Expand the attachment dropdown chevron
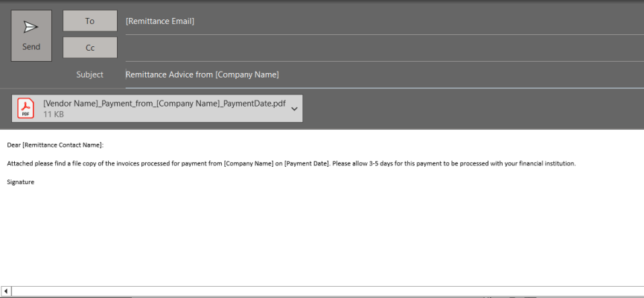The height and width of the screenshot is (298, 644). [x=295, y=109]
